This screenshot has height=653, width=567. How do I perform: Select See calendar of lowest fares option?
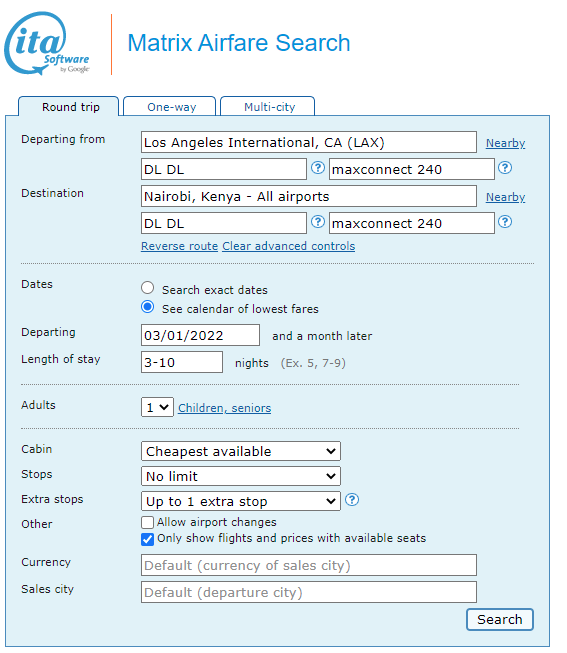[x=147, y=307]
